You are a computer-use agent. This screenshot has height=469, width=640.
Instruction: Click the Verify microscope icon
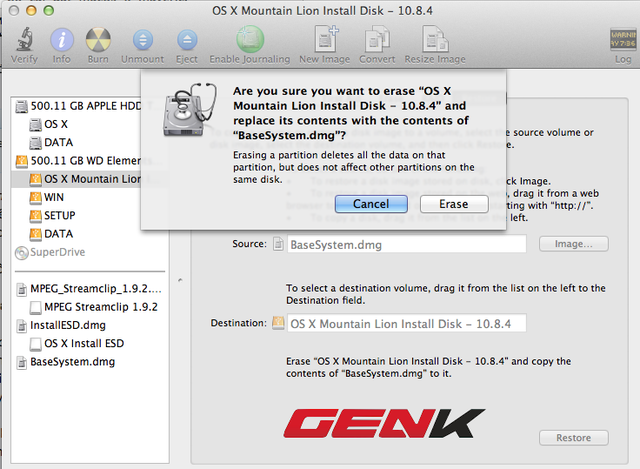point(24,39)
